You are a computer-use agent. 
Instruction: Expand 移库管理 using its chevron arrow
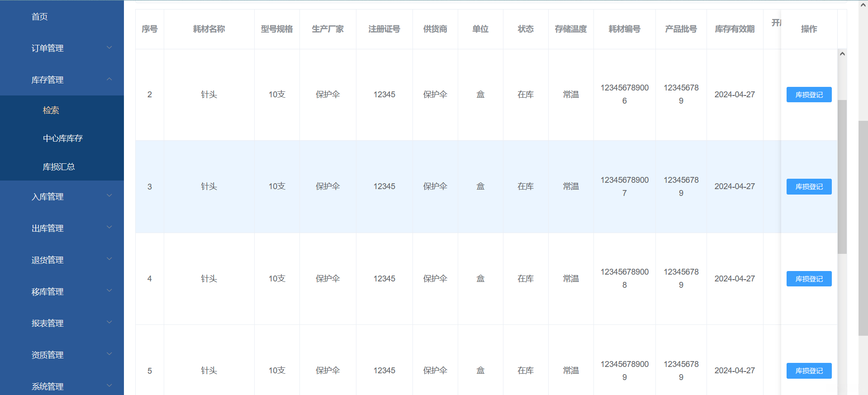click(x=109, y=290)
